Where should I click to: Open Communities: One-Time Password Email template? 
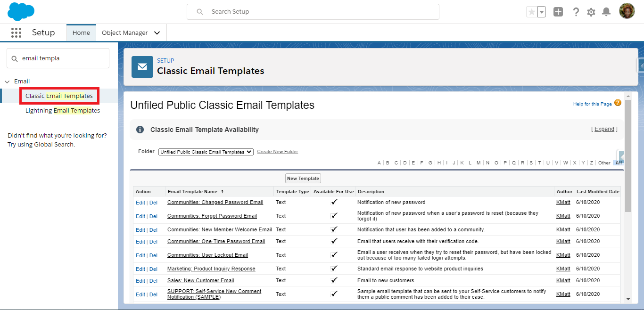[216, 241]
